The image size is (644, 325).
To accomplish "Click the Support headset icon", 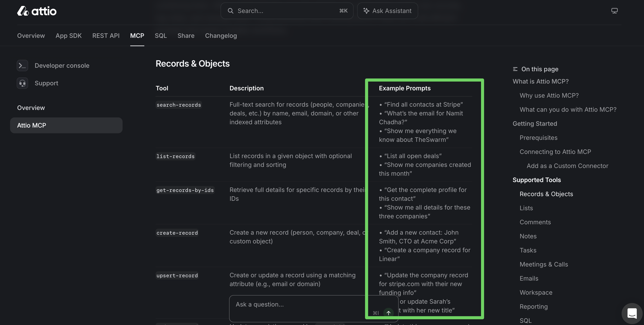I will (x=22, y=83).
